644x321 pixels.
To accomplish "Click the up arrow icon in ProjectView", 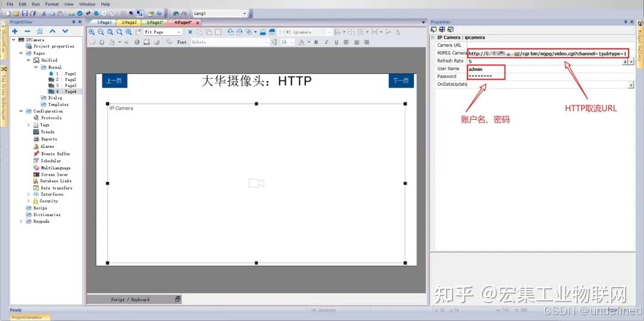I will [52, 31].
